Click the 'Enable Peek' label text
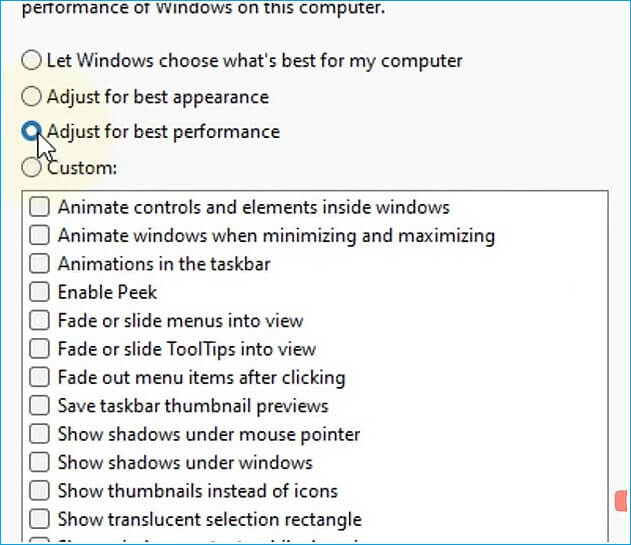Image resolution: width=631 pixels, height=545 pixels. [107, 293]
